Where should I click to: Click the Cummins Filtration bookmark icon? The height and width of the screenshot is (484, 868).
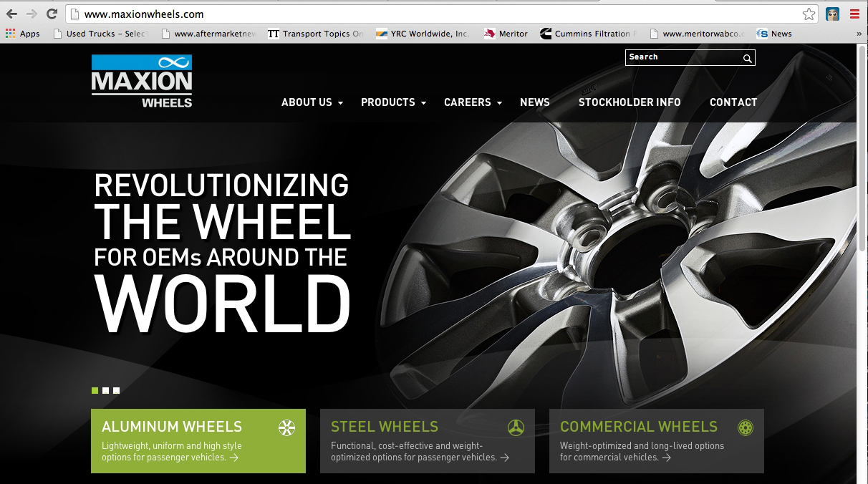(x=544, y=33)
